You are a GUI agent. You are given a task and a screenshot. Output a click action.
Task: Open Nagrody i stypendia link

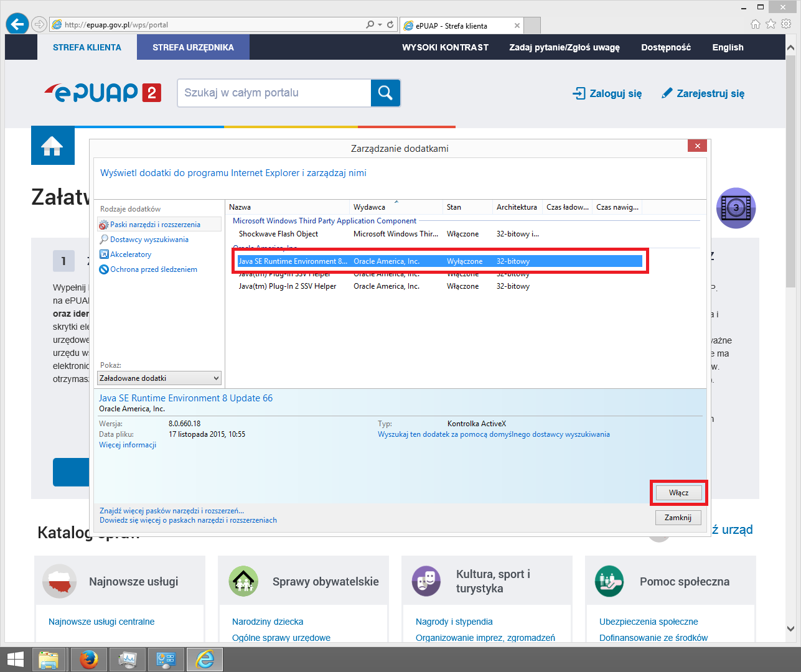454,622
